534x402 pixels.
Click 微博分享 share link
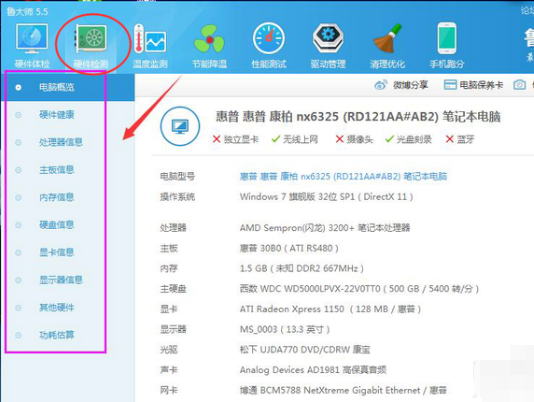(410, 85)
